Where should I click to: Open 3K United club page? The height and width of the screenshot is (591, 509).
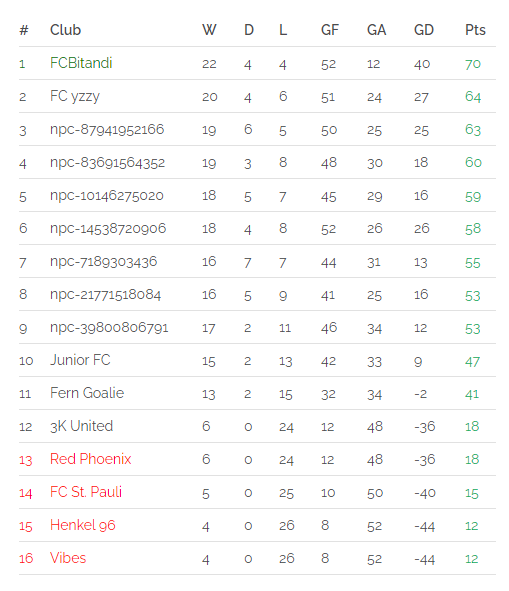[81, 426]
